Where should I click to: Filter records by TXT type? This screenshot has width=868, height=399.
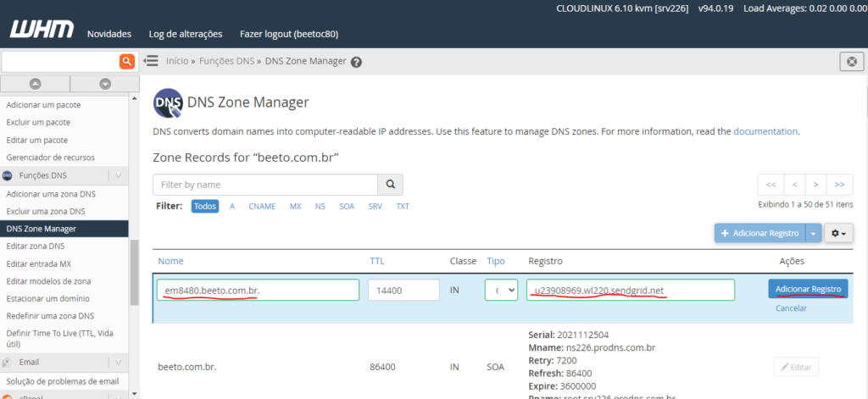(403, 207)
